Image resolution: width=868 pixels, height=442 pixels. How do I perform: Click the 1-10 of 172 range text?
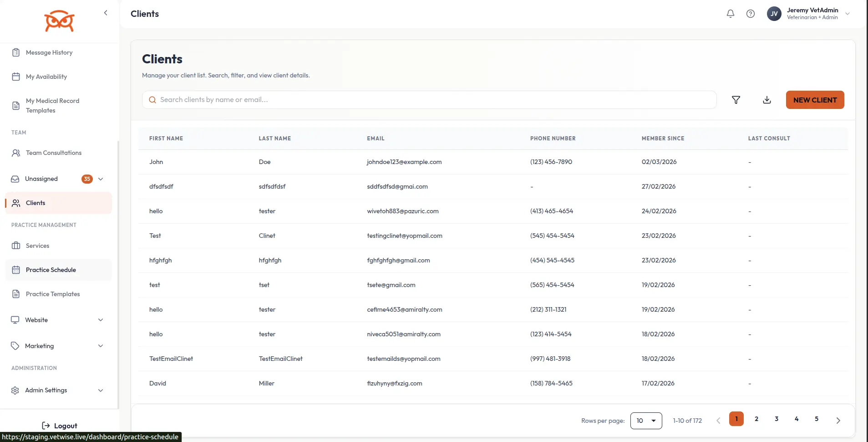(687, 421)
